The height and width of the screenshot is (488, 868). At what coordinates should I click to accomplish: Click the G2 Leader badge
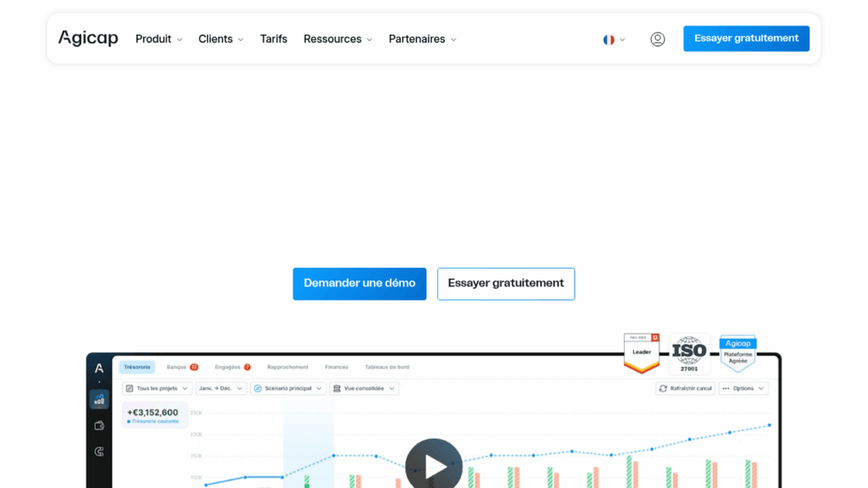642,353
